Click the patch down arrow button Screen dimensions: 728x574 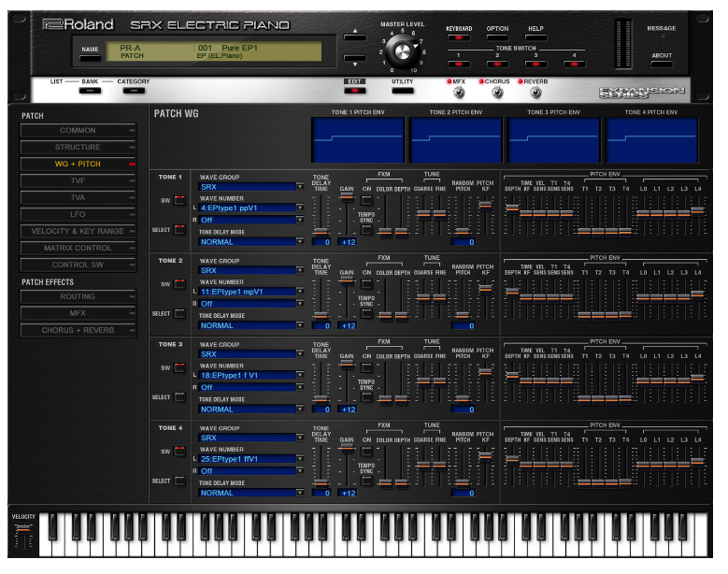[x=355, y=60]
